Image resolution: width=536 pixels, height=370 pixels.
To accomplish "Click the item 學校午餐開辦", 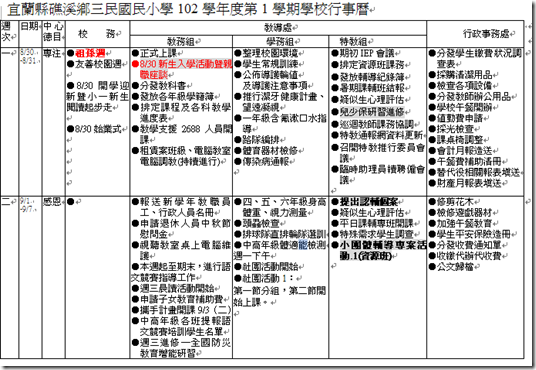I will (x=464, y=107).
